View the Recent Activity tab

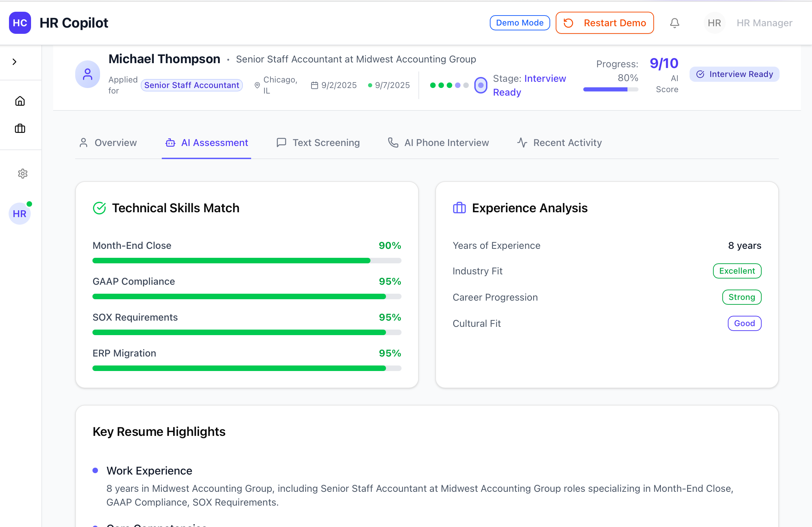(560, 143)
